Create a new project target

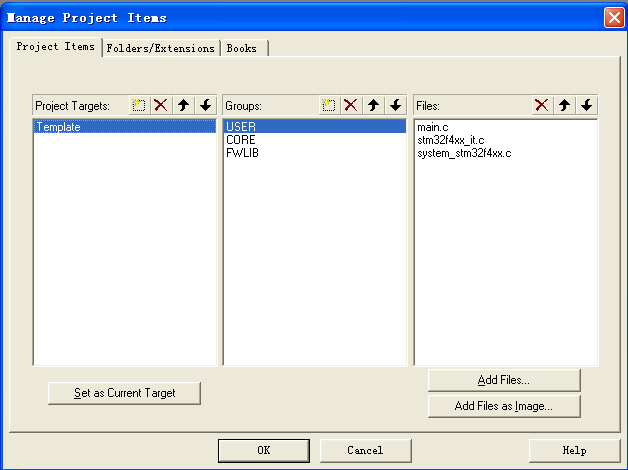[x=139, y=105]
